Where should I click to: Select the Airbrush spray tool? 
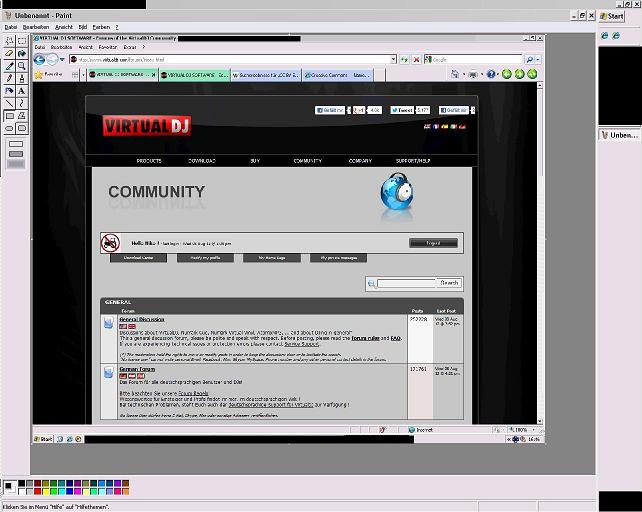click(9, 90)
